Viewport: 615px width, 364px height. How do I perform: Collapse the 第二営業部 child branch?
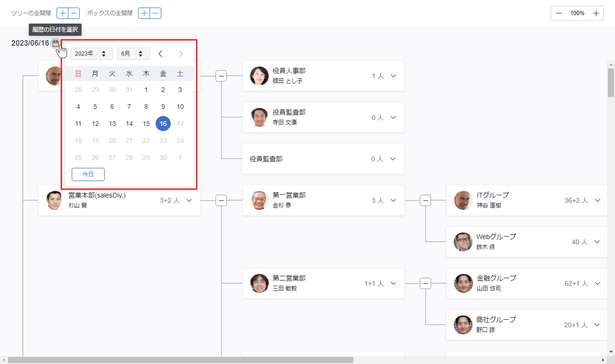point(425,284)
